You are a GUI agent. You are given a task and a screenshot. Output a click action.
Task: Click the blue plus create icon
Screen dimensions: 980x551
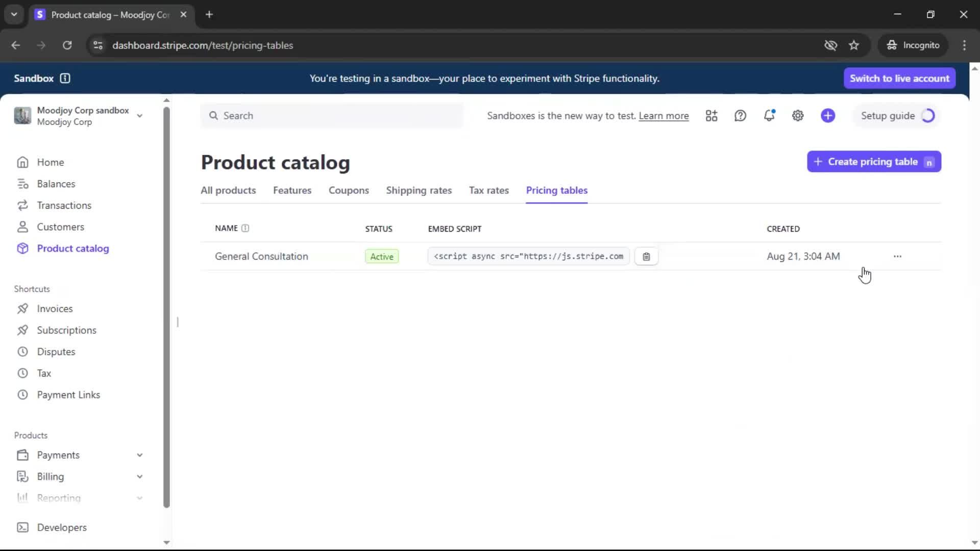828,116
